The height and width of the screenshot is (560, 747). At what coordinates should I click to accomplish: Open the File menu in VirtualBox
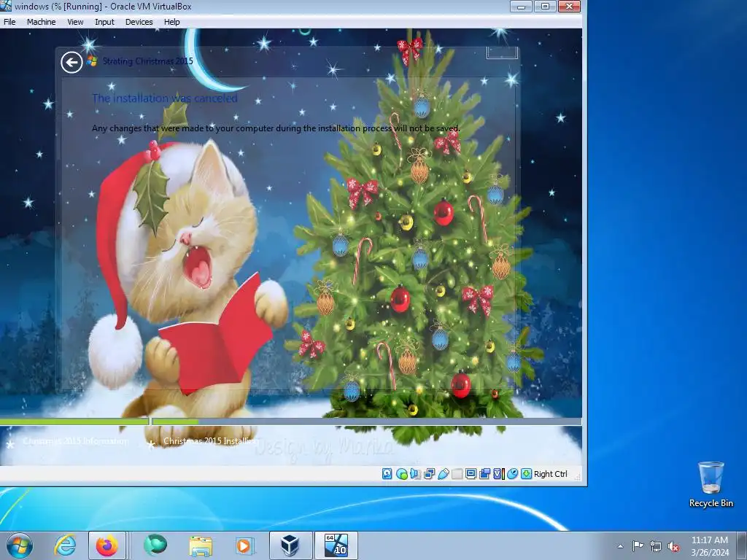pos(9,22)
